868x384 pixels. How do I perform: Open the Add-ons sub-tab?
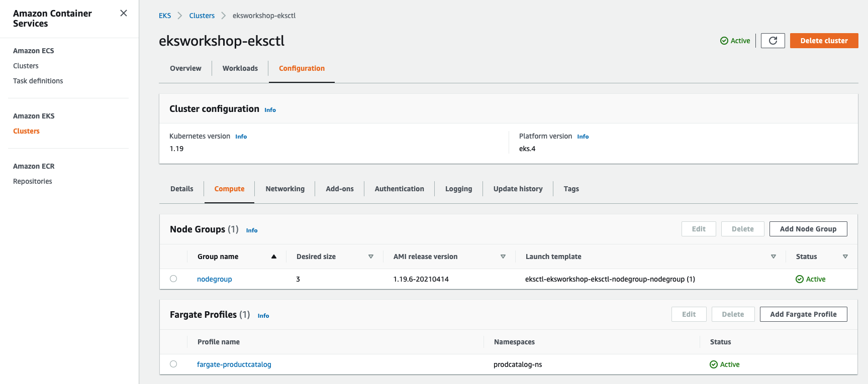[x=340, y=189]
